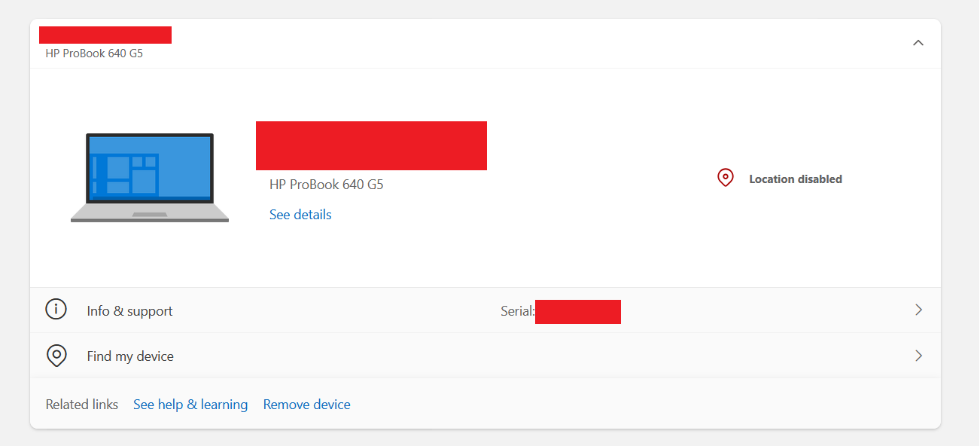Click the Location disabled status text
Screen dimensions: 980x446
pyautogui.click(x=795, y=179)
